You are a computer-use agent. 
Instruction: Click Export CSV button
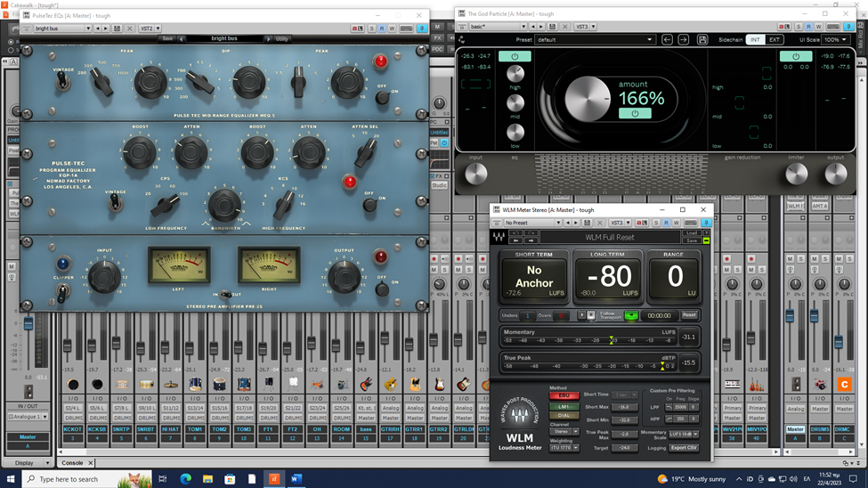tap(684, 448)
